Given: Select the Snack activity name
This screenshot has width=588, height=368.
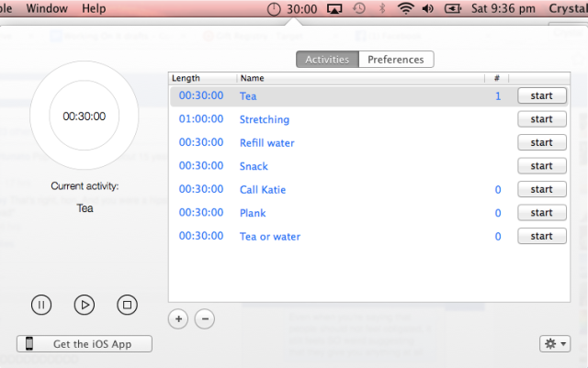Looking at the screenshot, I should point(254,166).
